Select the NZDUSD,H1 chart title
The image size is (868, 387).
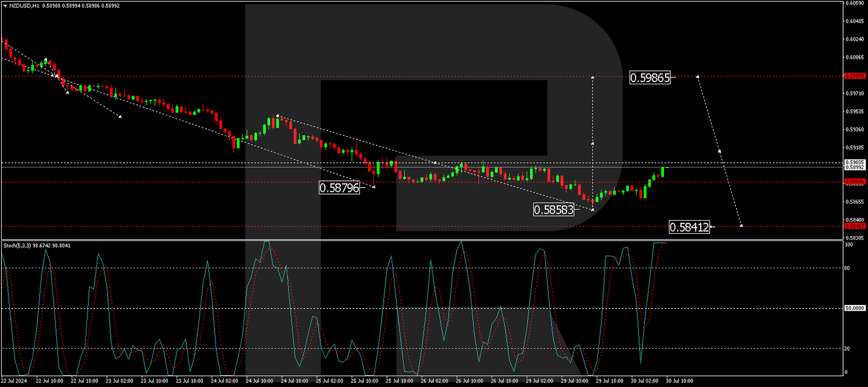[x=24, y=5]
